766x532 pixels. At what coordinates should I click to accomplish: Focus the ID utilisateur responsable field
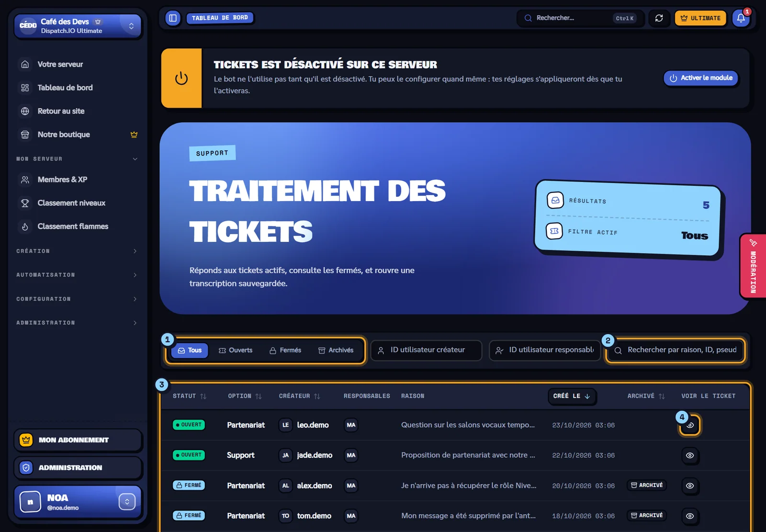545,350
